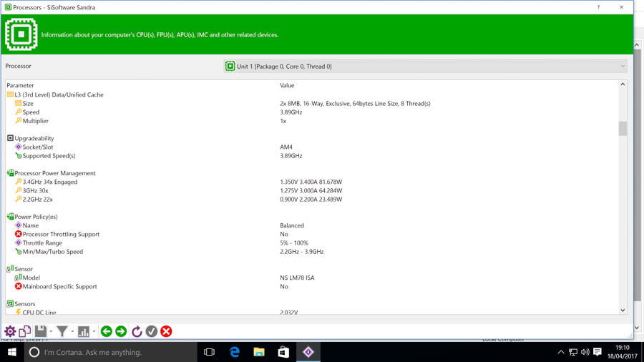Open the dropdown arrow beside chart icon

[x=94, y=331]
